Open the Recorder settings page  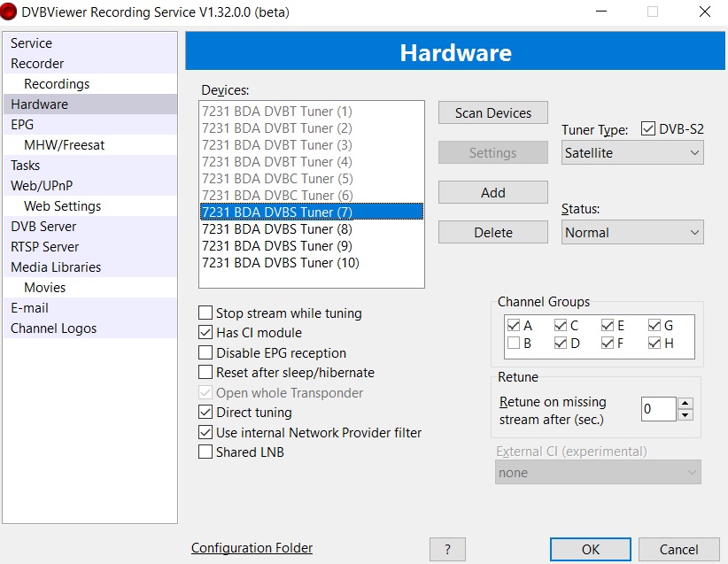[x=37, y=64]
